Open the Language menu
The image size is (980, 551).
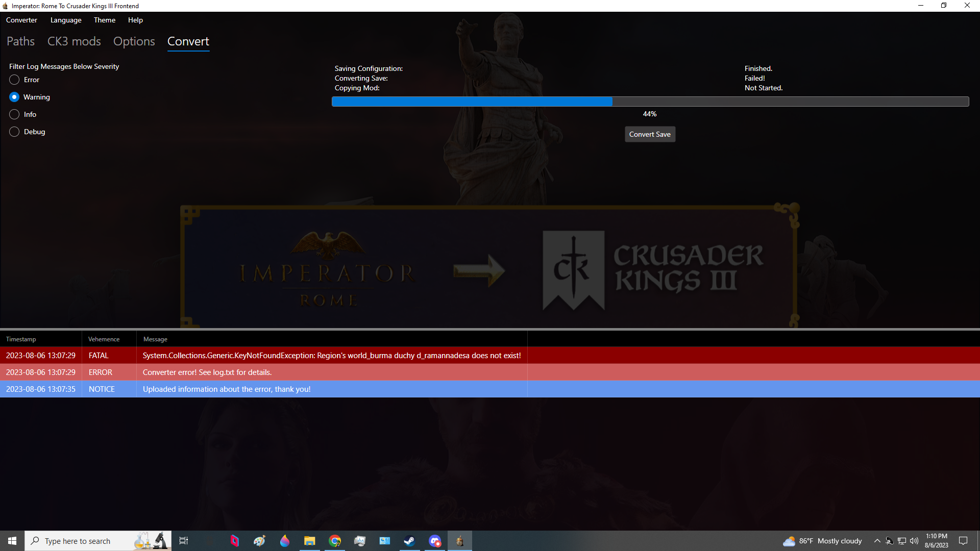click(66, 20)
